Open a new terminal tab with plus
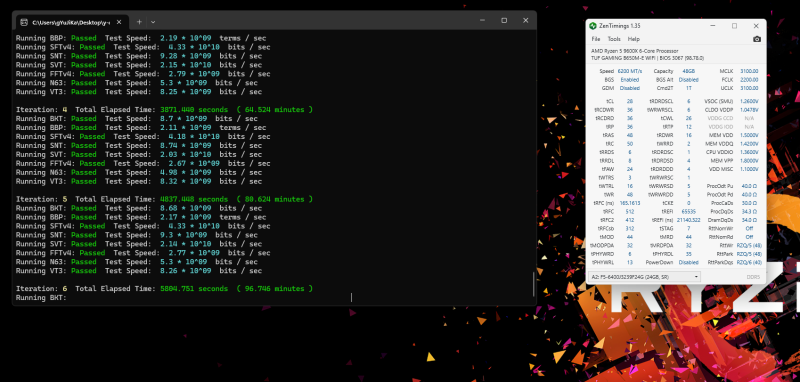 (139, 22)
